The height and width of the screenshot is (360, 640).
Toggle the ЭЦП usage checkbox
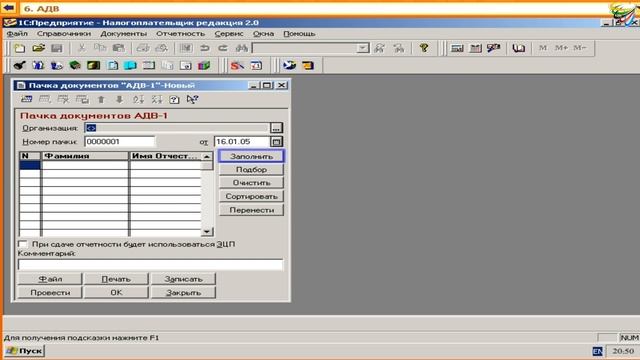click(23, 244)
